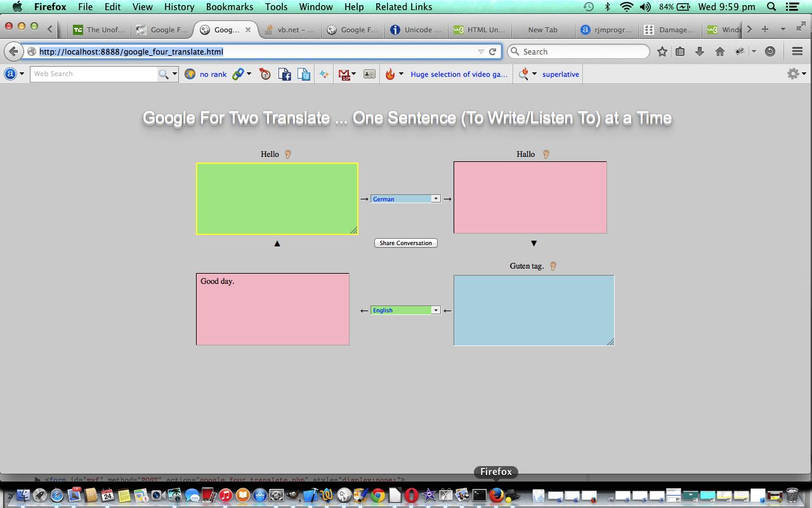Screen dimensions: 812x508
Task: Click the pink Good day. box
Action: click(x=273, y=309)
